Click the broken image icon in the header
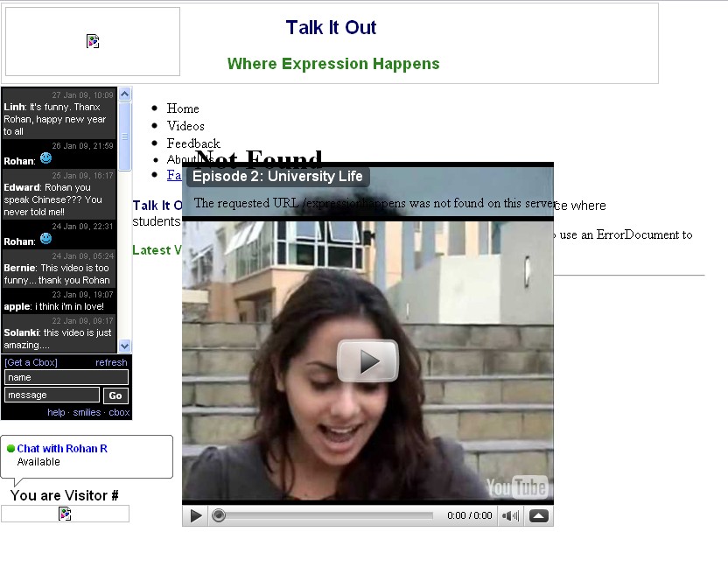Screen dimensions: 728x567 93,41
